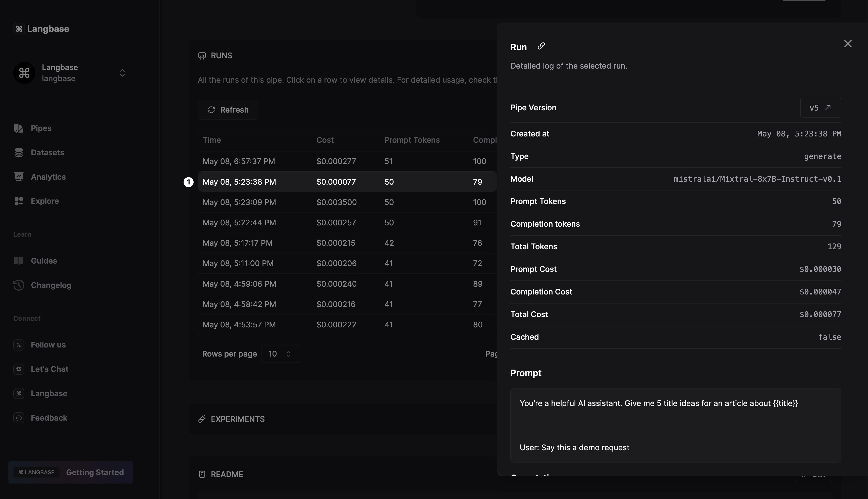The width and height of the screenshot is (868, 499).
Task: Open Rows per page dropdown
Action: pyautogui.click(x=280, y=354)
